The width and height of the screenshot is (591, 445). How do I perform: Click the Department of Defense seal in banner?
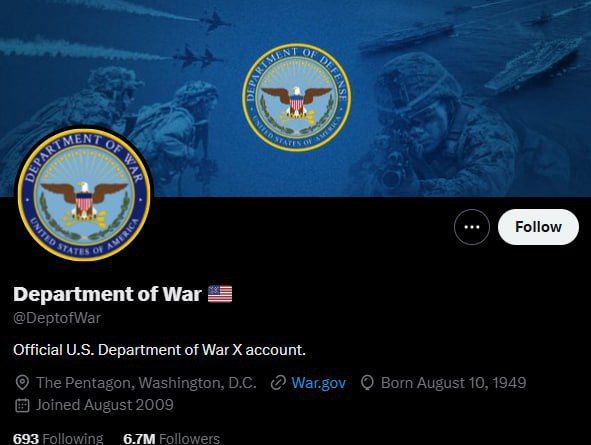(x=297, y=97)
